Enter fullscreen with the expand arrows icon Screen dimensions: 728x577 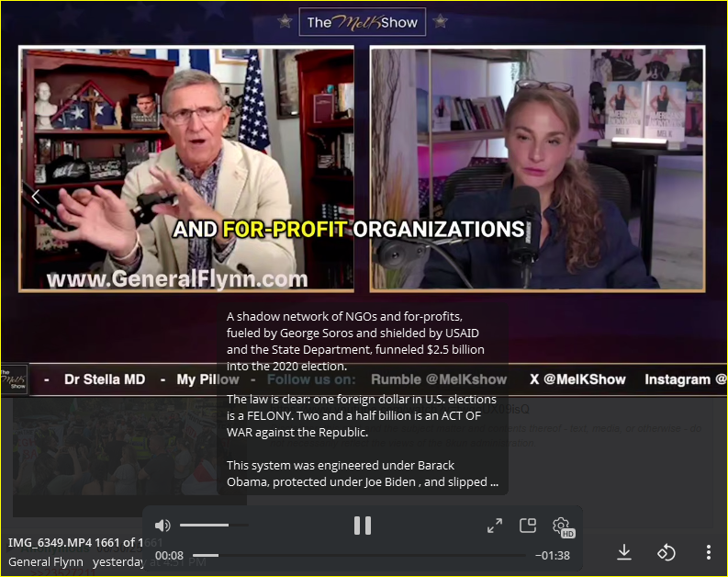pyautogui.click(x=495, y=526)
